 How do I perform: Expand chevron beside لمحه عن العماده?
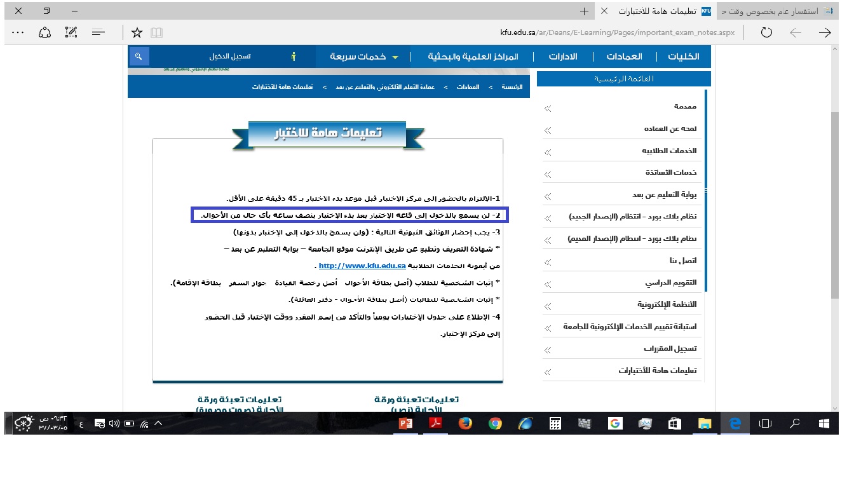pyautogui.click(x=548, y=131)
